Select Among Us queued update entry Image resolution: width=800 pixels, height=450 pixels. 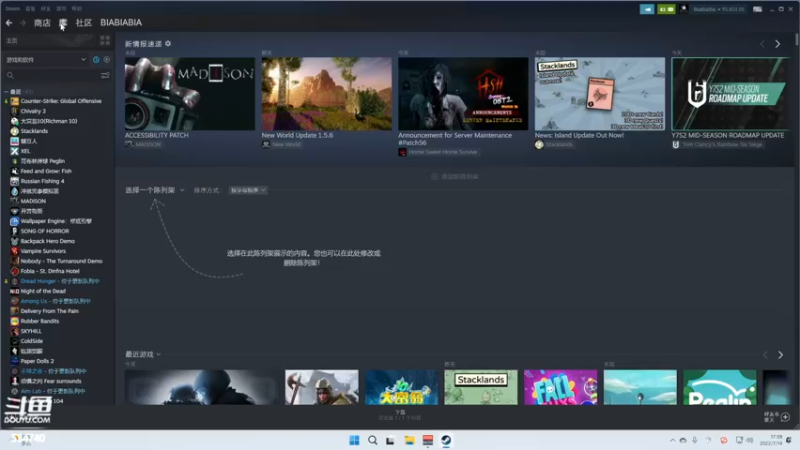56,301
